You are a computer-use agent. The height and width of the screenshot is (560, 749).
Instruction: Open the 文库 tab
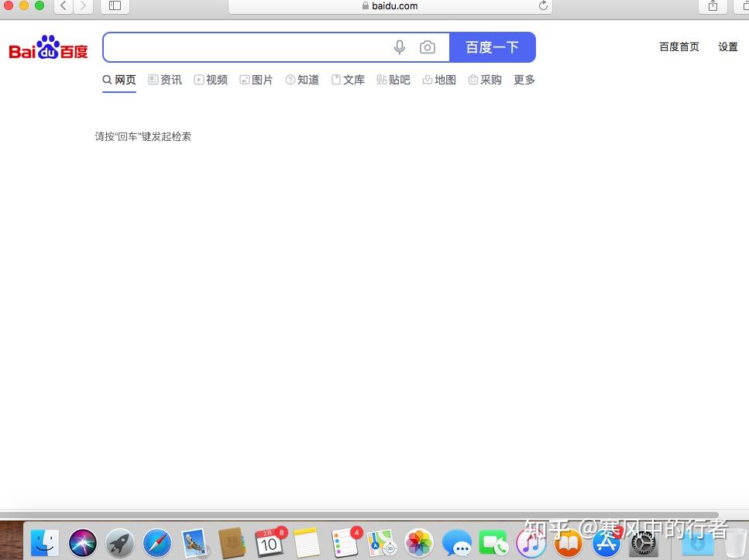tap(349, 80)
